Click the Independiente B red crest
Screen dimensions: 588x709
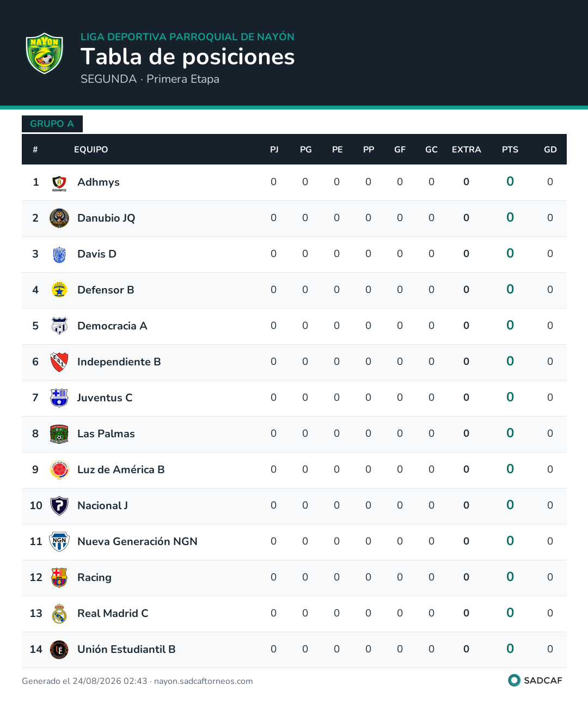coord(59,362)
